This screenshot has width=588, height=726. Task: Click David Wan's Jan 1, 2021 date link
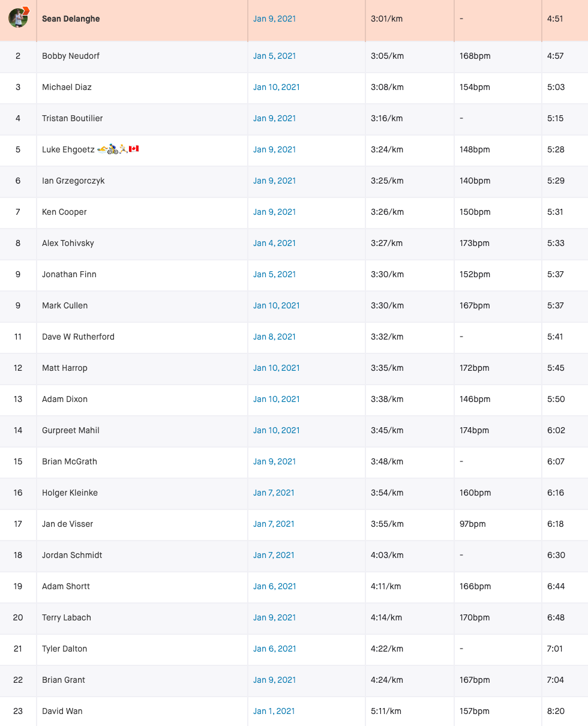pos(274,711)
